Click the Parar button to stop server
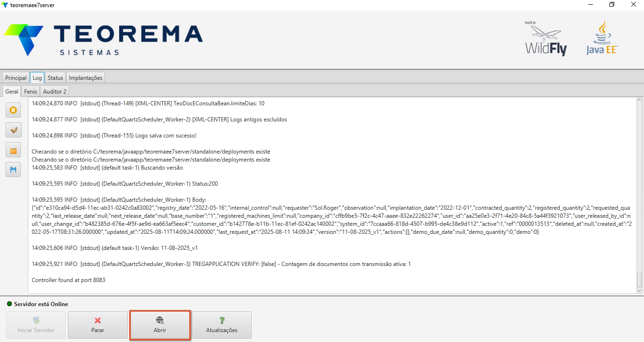The width and height of the screenshot is (644, 342). tap(98, 325)
